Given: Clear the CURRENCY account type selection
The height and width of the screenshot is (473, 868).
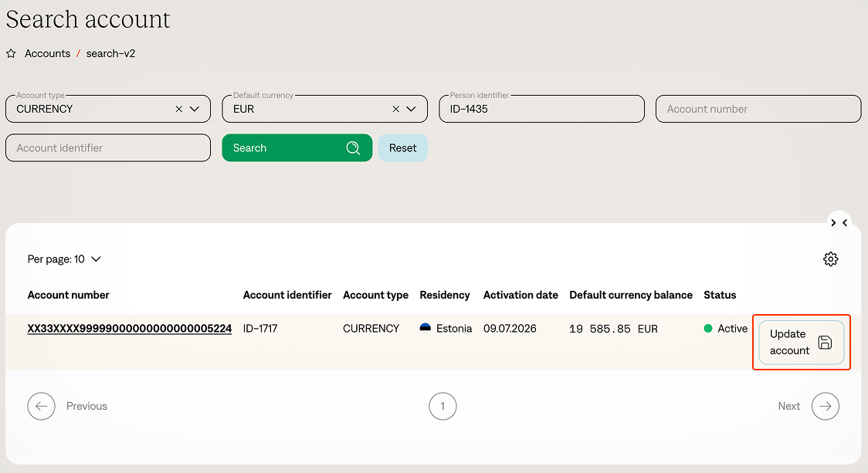Looking at the screenshot, I should [x=179, y=109].
